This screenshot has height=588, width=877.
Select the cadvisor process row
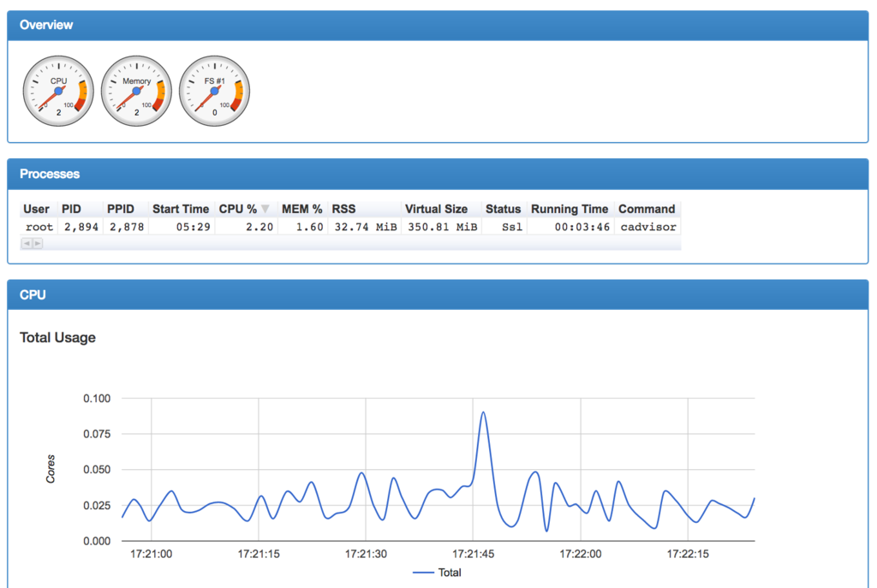350,227
